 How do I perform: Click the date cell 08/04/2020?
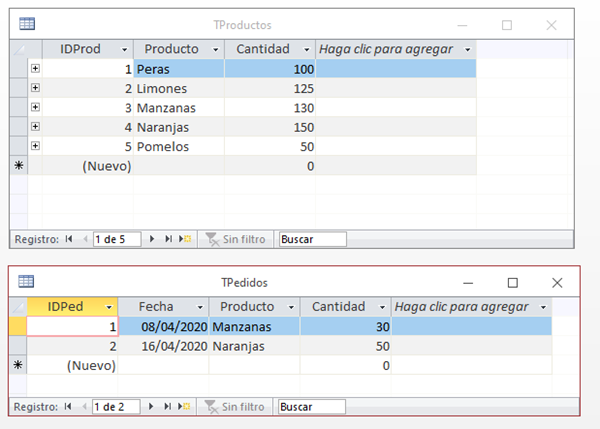[163, 326]
